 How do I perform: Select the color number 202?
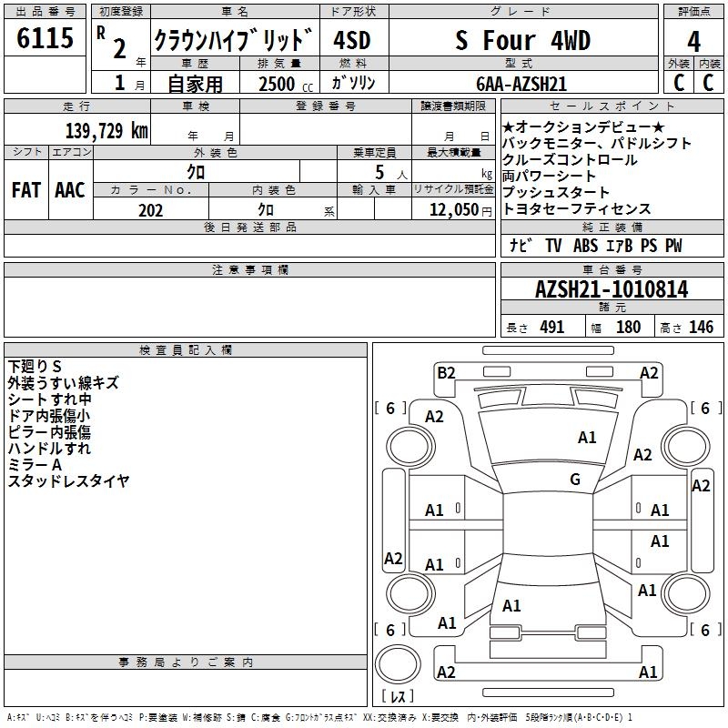[151, 209]
